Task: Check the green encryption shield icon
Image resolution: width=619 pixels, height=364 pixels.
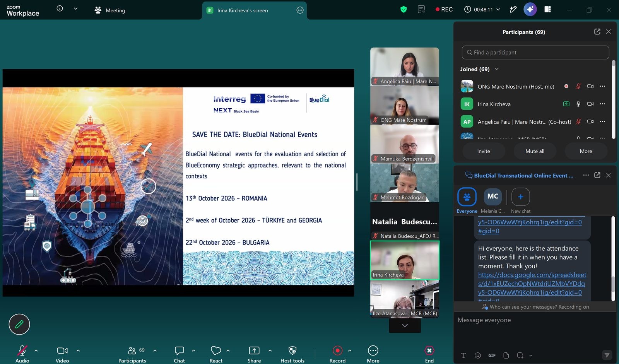Action: click(x=404, y=9)
